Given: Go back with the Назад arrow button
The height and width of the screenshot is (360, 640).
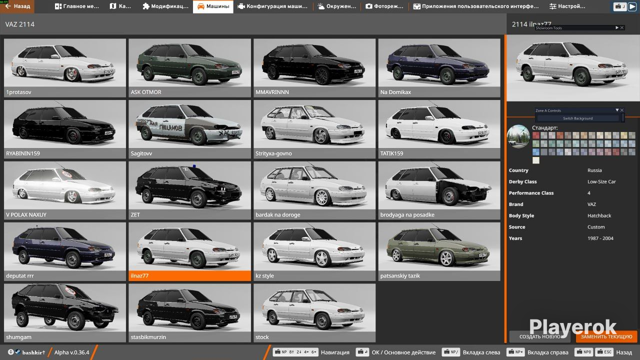Looking at the screenshot, I should point(17,6).
